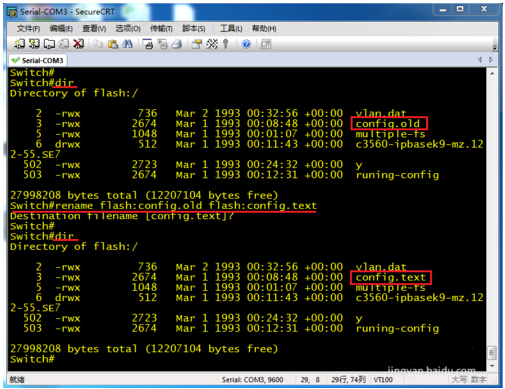Click the terminal scrollbar thumb
505x389 pixels.
[x=492, y=353]
